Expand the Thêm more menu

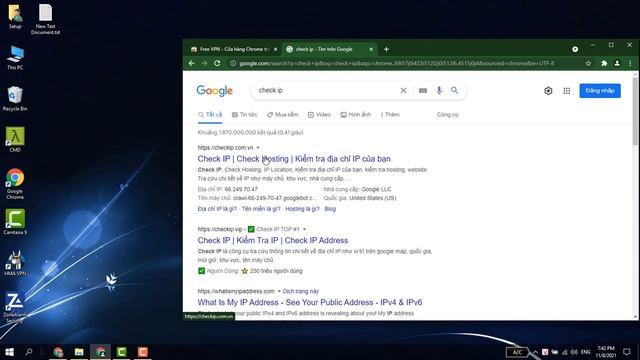(x=390, y=115)
